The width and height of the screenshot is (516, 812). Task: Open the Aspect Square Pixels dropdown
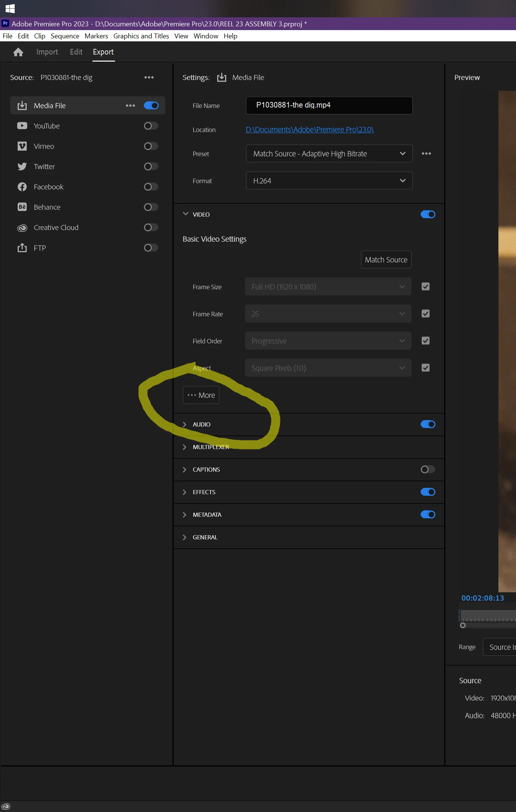328,368
